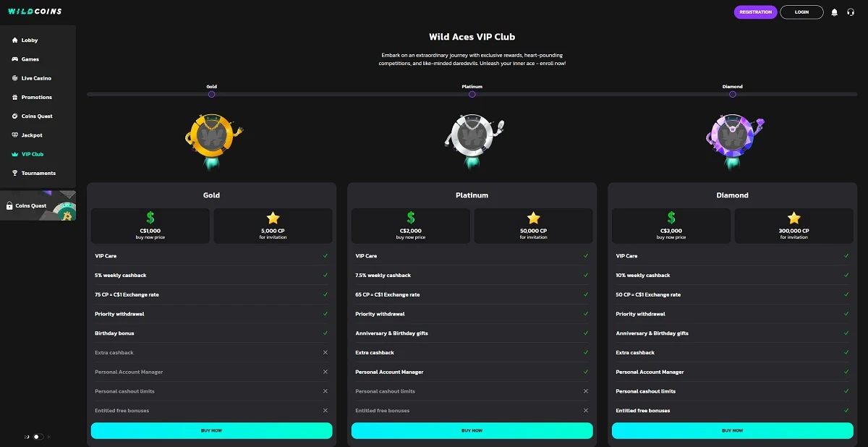Select the Gold level progress marker
The width and height of the screenshot is (868, 447).
(x=212, y=94)
